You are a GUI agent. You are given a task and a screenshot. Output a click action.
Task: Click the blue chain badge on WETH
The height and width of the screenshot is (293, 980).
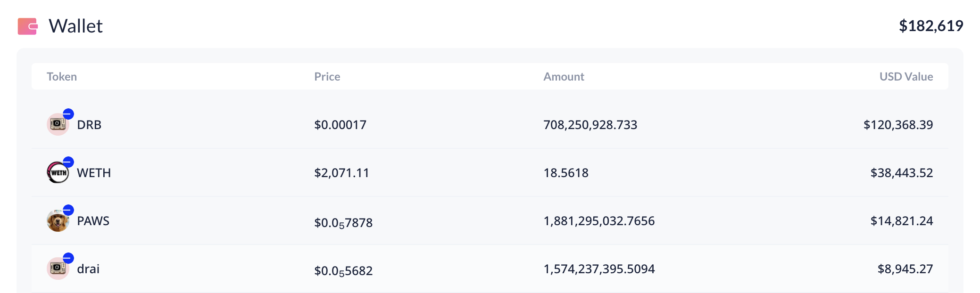click(x=68, y=162)
